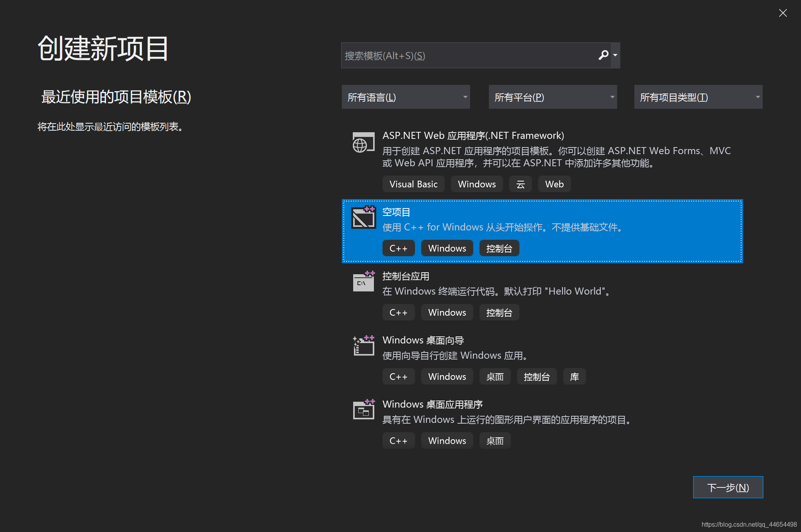Open the search options dropdown arrow
The width and height of the screenshot is (801, 532).
[x=616, y=55]
